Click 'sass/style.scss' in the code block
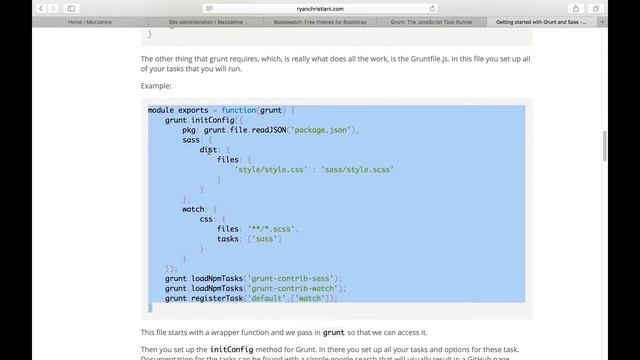 pyautogui.click(x=358, y=169)
